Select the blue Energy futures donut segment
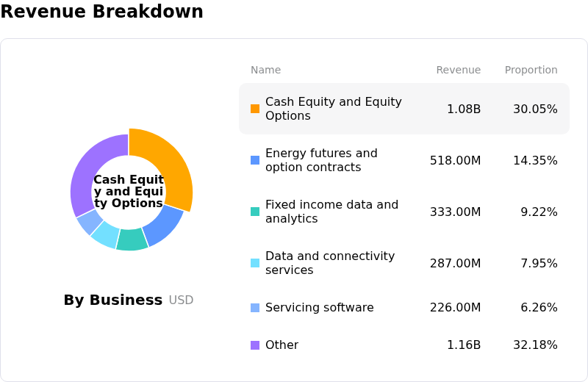The width and height of the screenshot is (588, 382). pyautogui.click(x=165, y=225)
